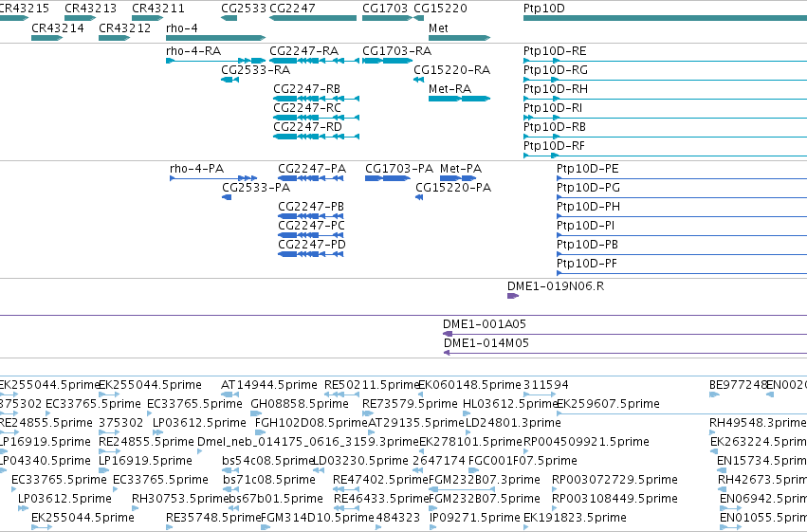Select EST bs71c08.5prime
The image size is (807, 532).
click(x=230, y=489)
